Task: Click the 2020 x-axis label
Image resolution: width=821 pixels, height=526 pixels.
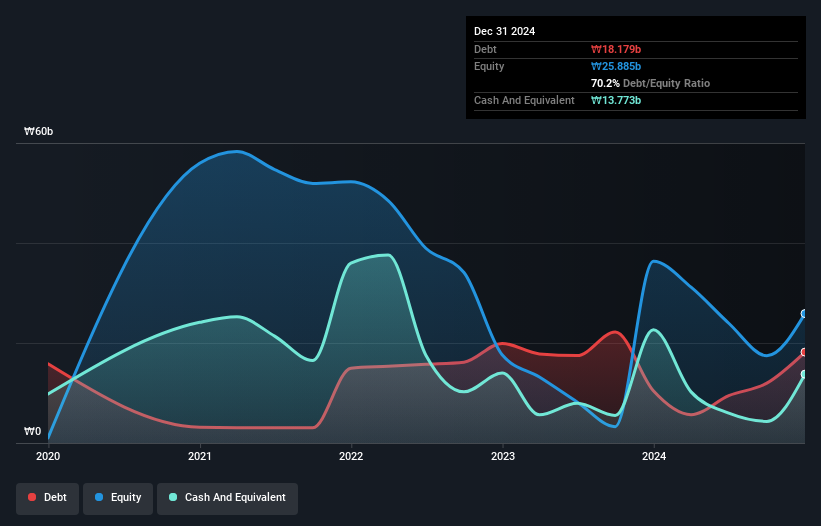Action: [x=48, y=456]
